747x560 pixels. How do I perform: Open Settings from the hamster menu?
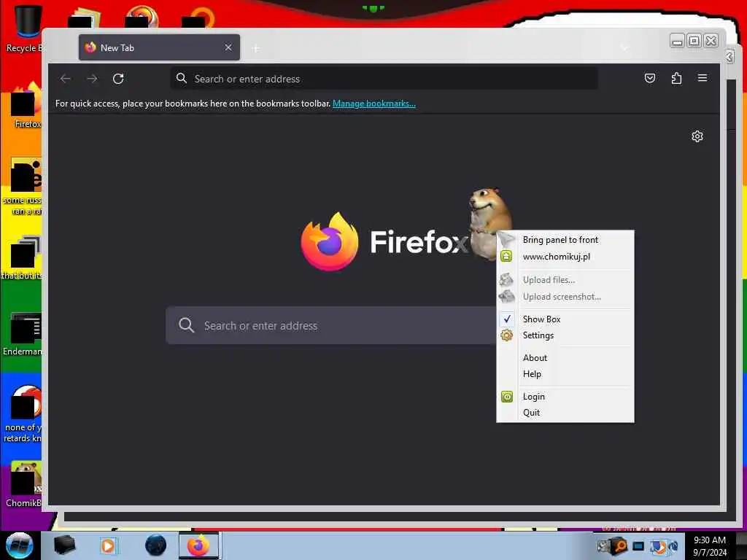click(565, 335)
